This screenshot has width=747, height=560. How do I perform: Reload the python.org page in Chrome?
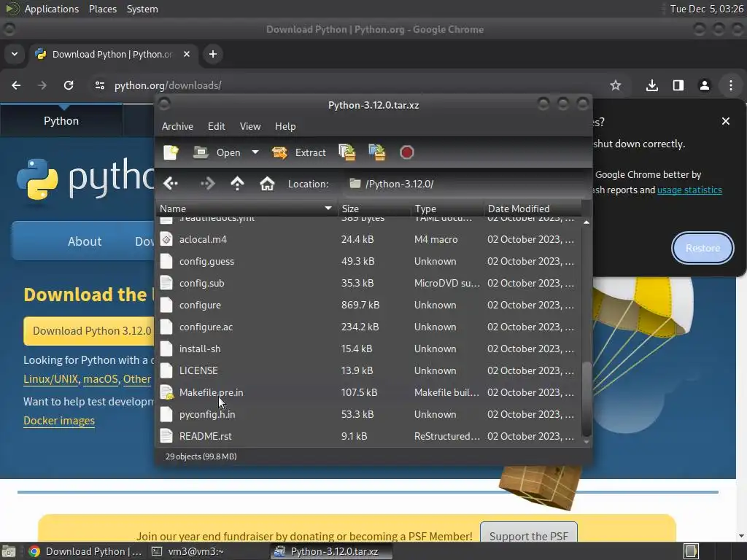coord(69,85)
